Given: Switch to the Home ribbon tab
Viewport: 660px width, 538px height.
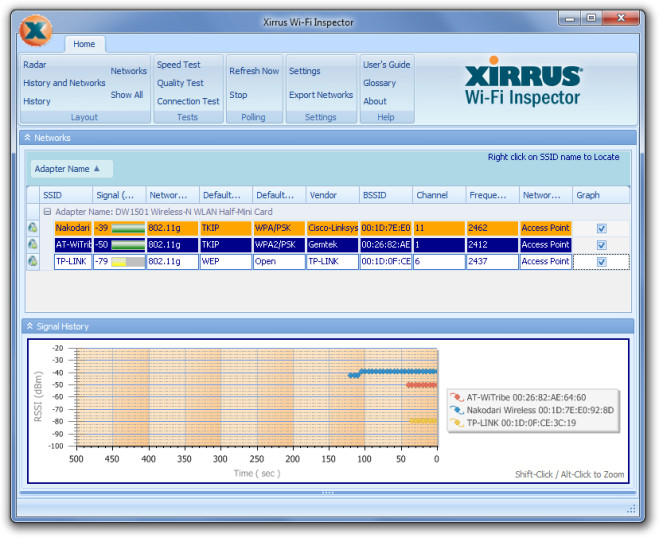Looking at the screenshot, I should click(x=84, y=44).
